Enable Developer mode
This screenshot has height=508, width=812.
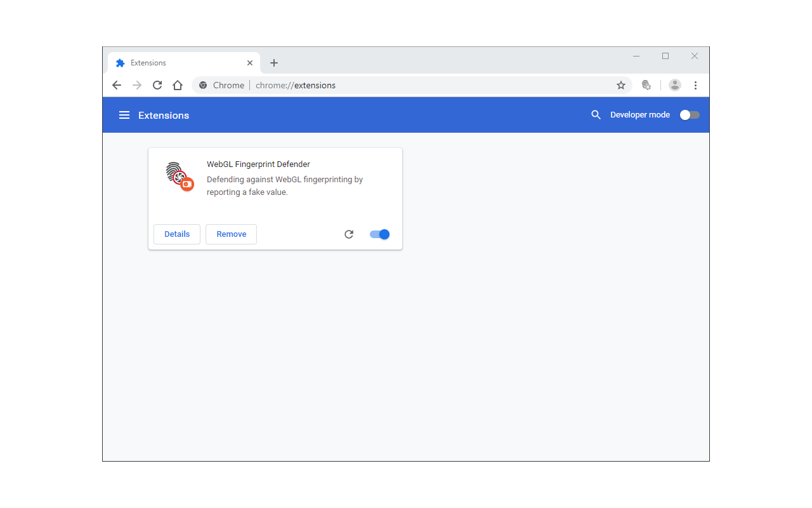[689, 114]
